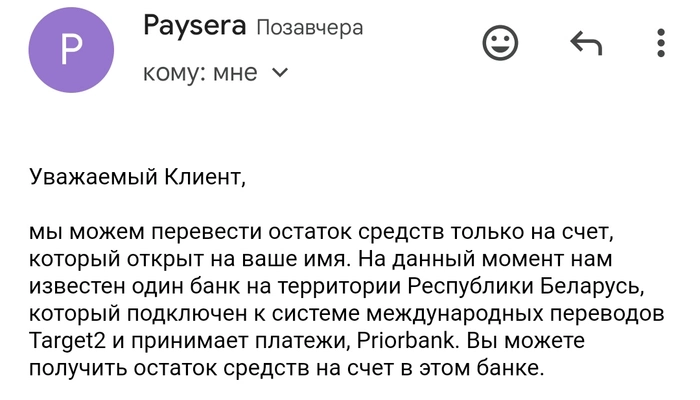Tap the "Позавчера" date label

(x=310, y=28)
